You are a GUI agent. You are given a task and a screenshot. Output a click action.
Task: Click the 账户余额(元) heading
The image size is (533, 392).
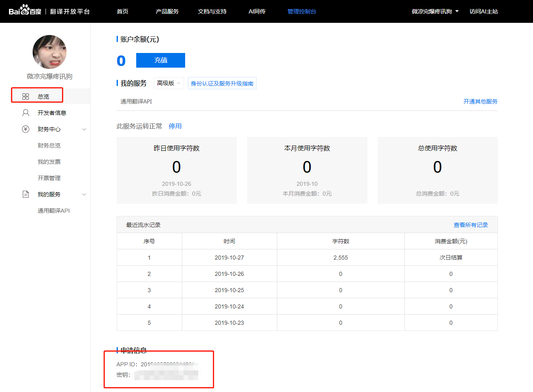pos(139,40)
